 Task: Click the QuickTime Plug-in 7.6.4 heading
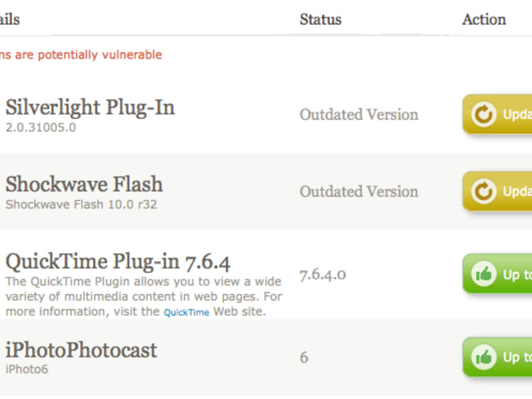[117, 262]
